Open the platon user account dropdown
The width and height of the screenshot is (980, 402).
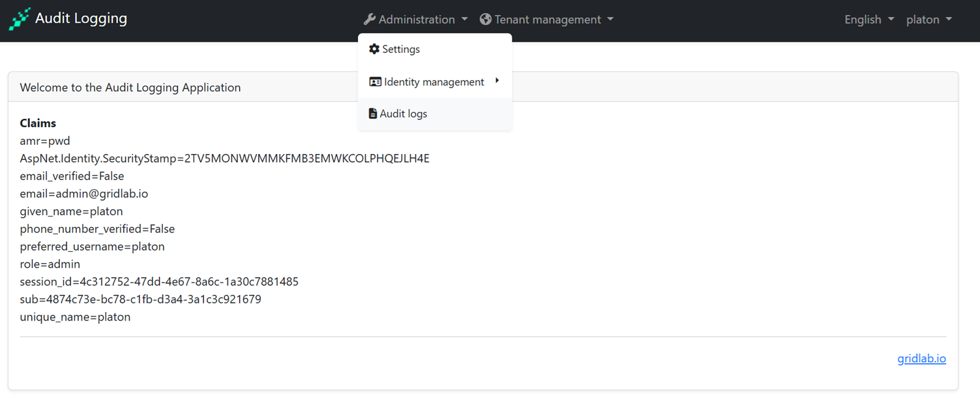928,20
